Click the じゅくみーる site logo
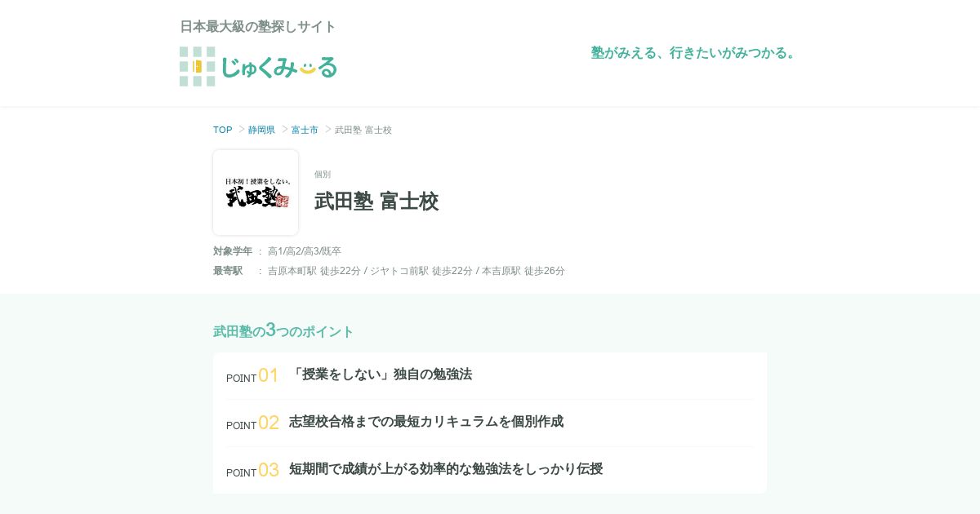Image resolution: width=980 pixels, height=514 pixels. pos(258,66)
